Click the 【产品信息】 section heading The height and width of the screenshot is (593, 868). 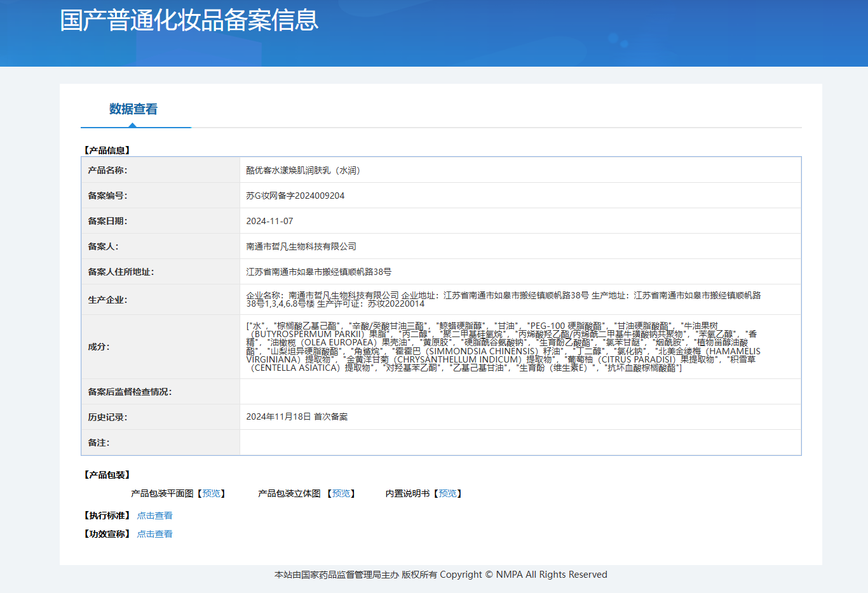pos(107,150)
